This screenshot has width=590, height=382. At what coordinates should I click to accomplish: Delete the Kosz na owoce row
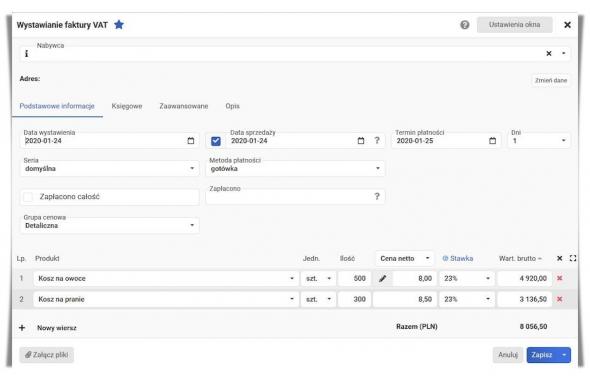tap(560, 278)
